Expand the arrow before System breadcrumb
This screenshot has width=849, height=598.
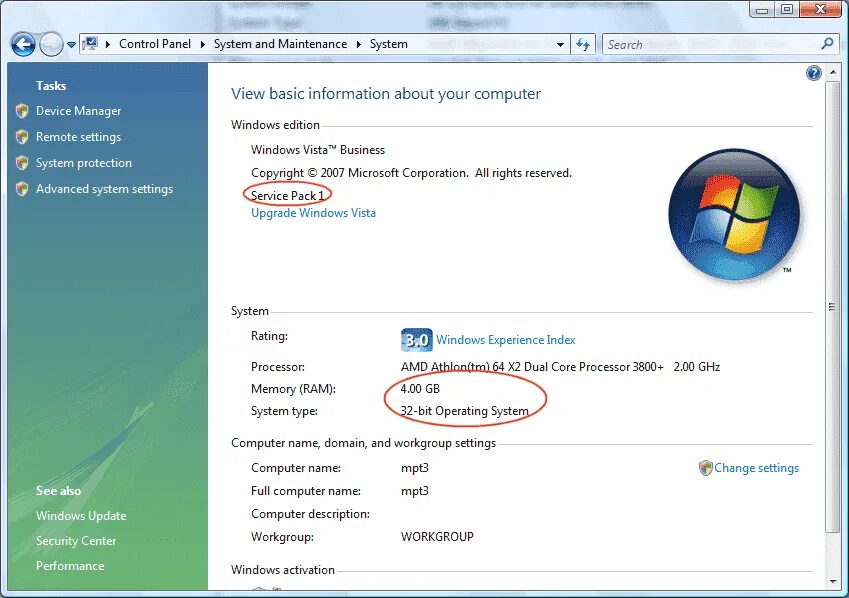coord(358,44)
